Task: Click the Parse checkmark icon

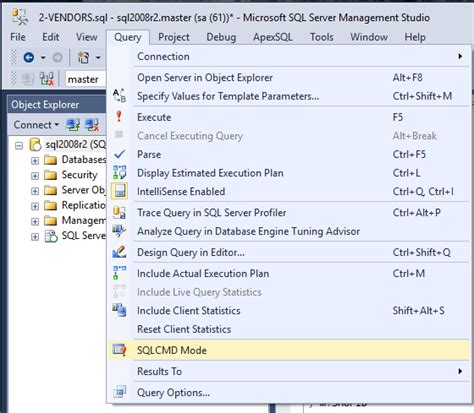Action: (x=119, y=154)
